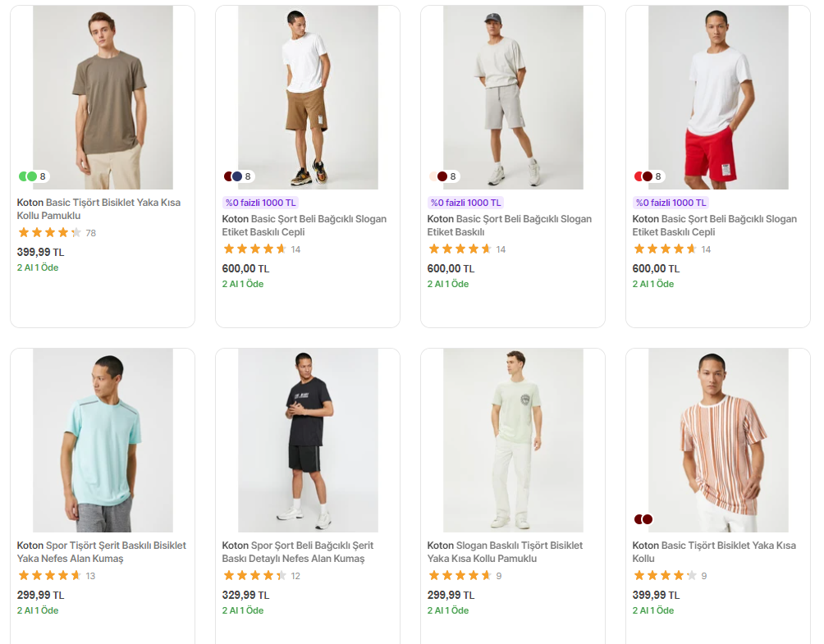
Task: Click 2 Al 1 Öde under 329,99 TL
Action: point(243,610)
